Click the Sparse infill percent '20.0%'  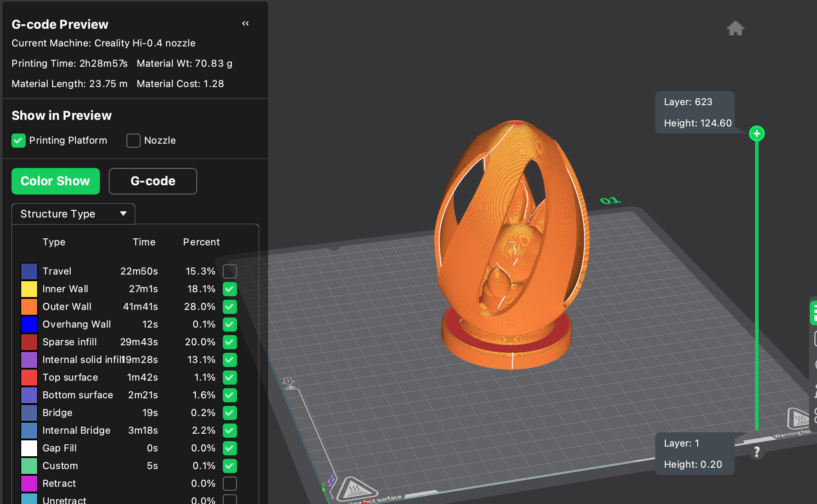[200, 342]
